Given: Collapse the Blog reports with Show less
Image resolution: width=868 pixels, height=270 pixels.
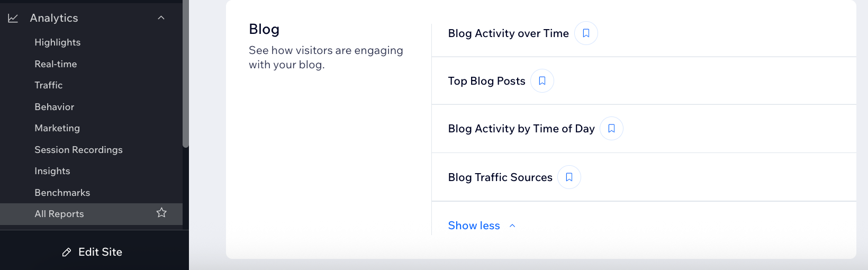Looking at the screenshot, I should (x=474, y=226).
